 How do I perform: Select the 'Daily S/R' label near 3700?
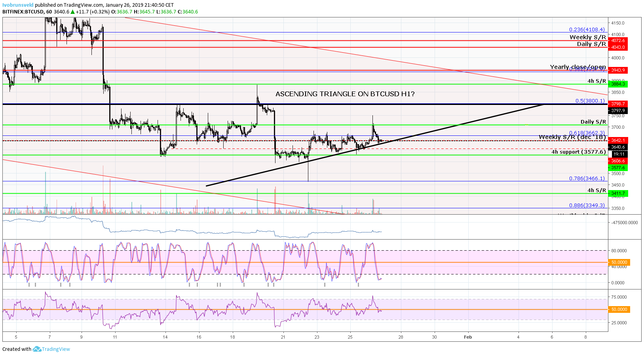click(x=593, y=122)
